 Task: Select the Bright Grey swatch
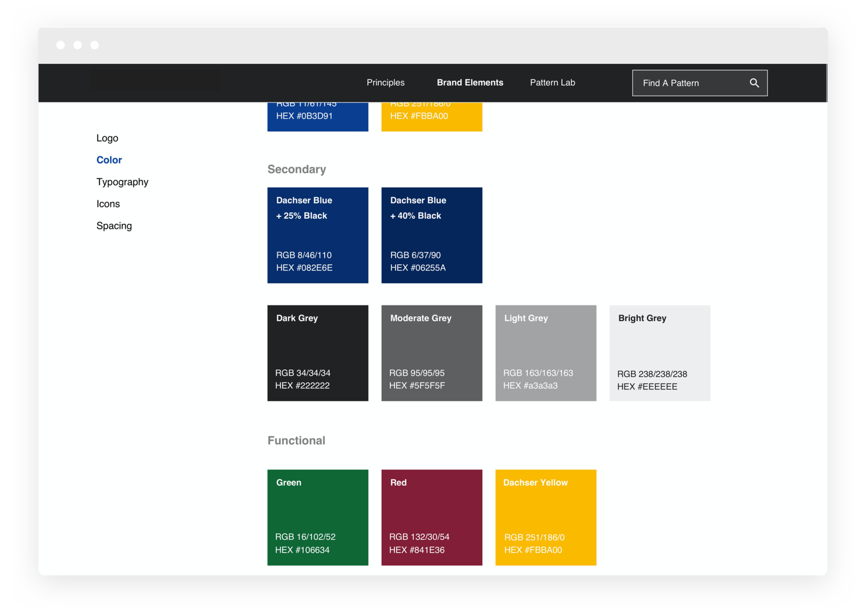tap(660, 353)
